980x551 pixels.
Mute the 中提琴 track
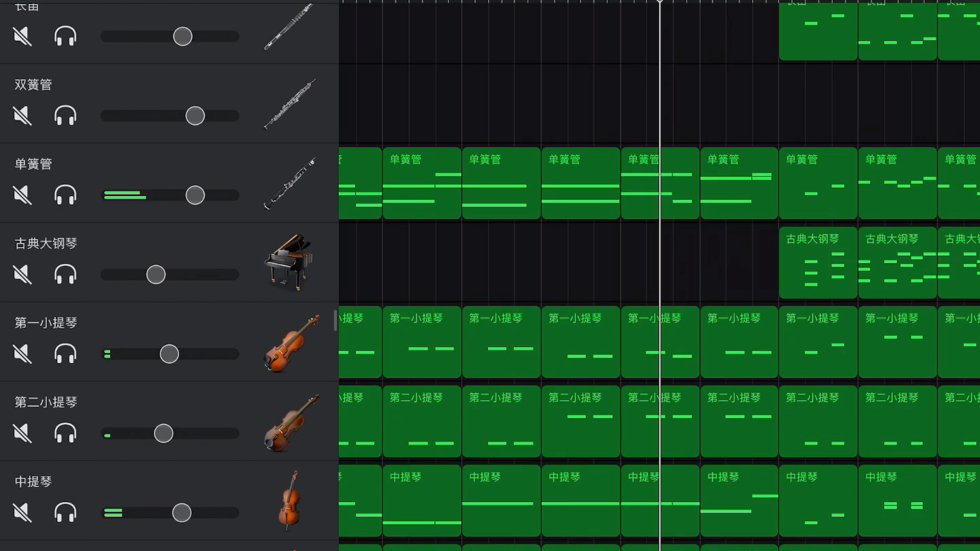click(22, 512)
